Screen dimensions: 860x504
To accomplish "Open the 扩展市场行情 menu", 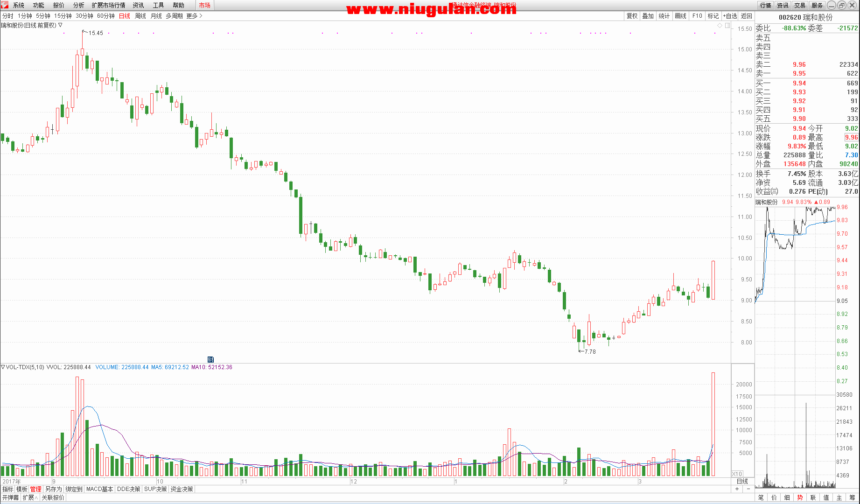I will point(109,5).
